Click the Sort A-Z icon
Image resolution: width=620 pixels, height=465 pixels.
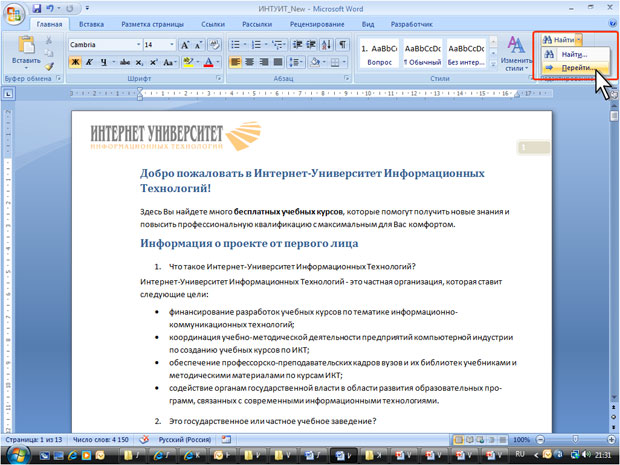pyautogui.click(x=327, y=45)
